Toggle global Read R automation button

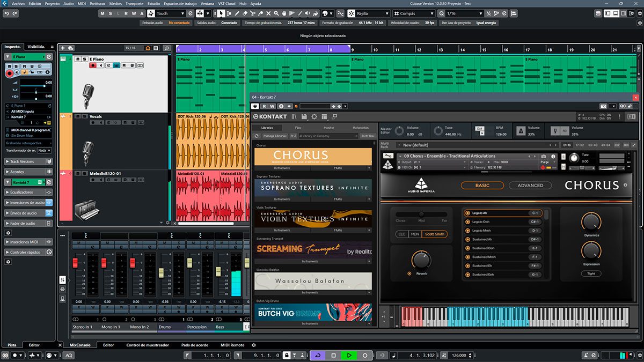pyautogui.click(x=126, y=13)
